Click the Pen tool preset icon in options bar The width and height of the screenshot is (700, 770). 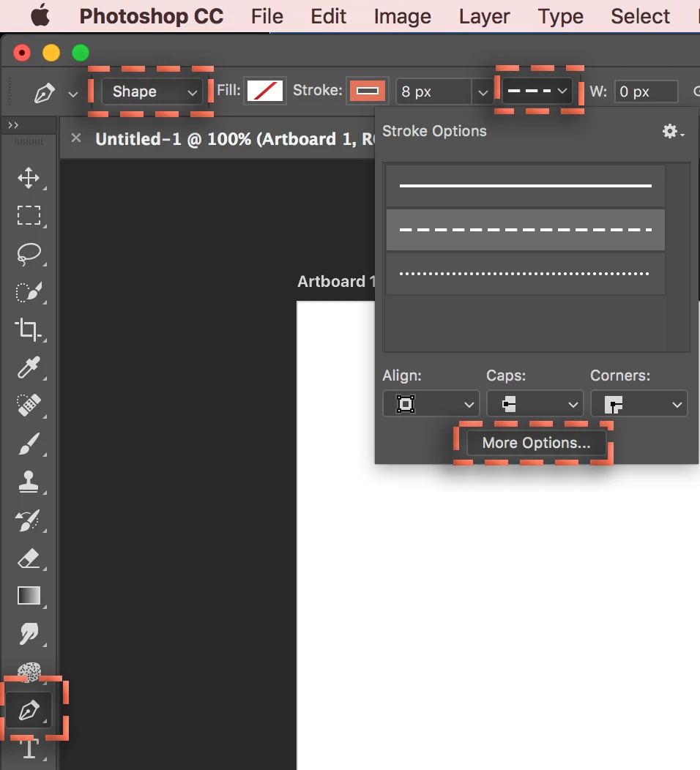pyautogui.click(x=44, y=93)
